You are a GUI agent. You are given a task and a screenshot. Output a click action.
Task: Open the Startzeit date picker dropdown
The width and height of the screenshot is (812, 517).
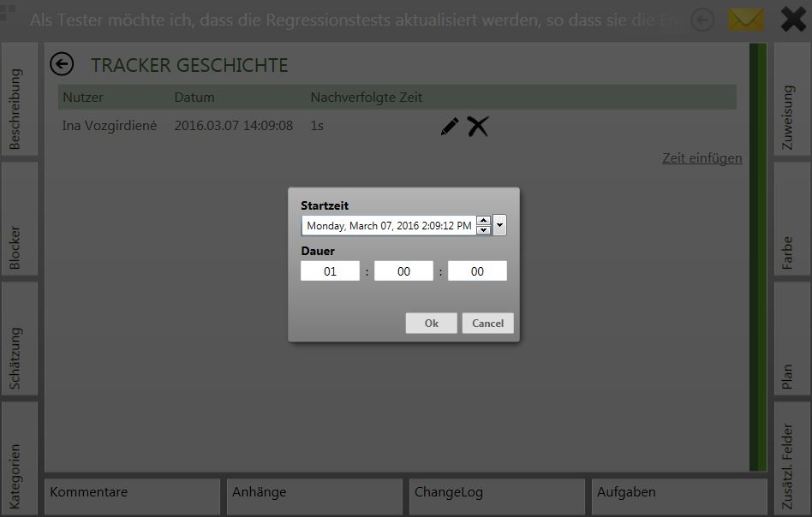coord(500,225)
